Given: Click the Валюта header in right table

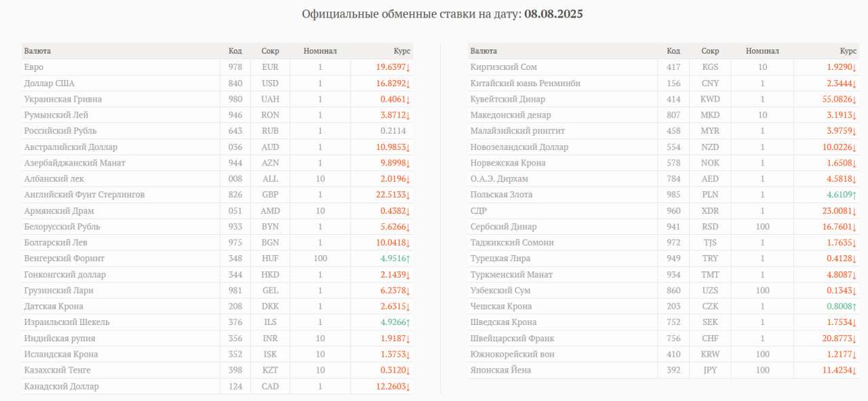Looking at the screenshot, I should [x=484, y=51].
